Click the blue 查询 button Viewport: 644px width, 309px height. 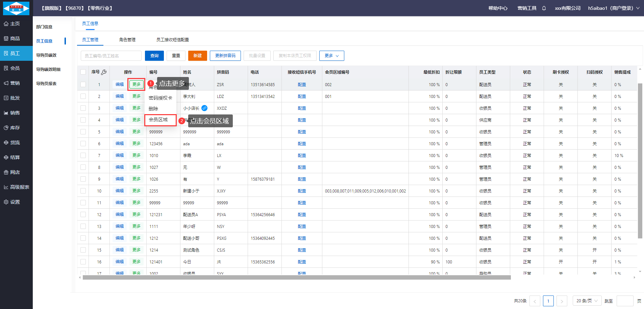[154, 56]
